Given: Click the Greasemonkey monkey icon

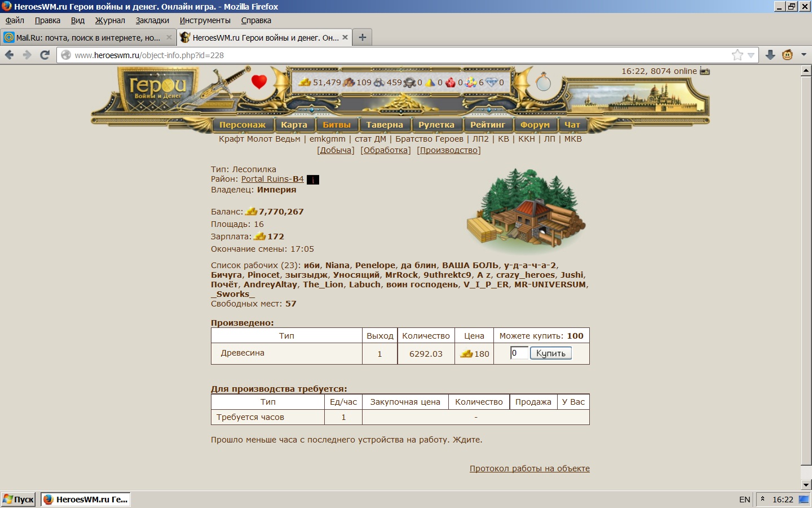Looking at the screenshot, I should pyautogui.click(x=788, y=55).
